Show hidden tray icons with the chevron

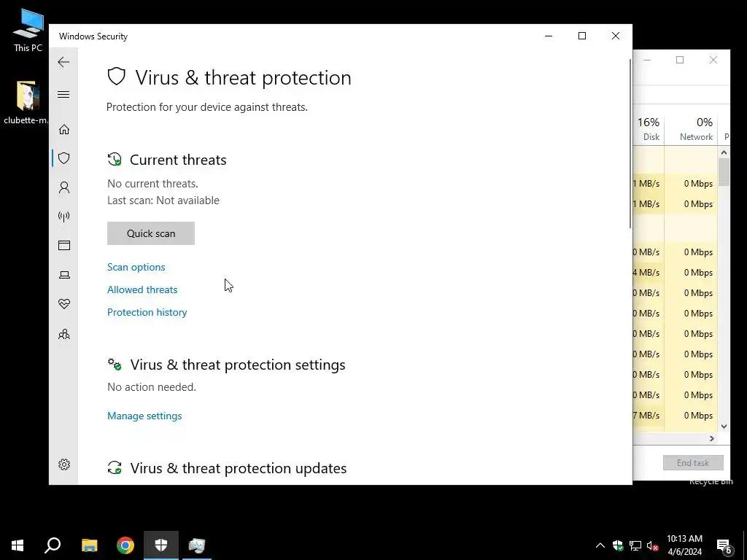600,545
